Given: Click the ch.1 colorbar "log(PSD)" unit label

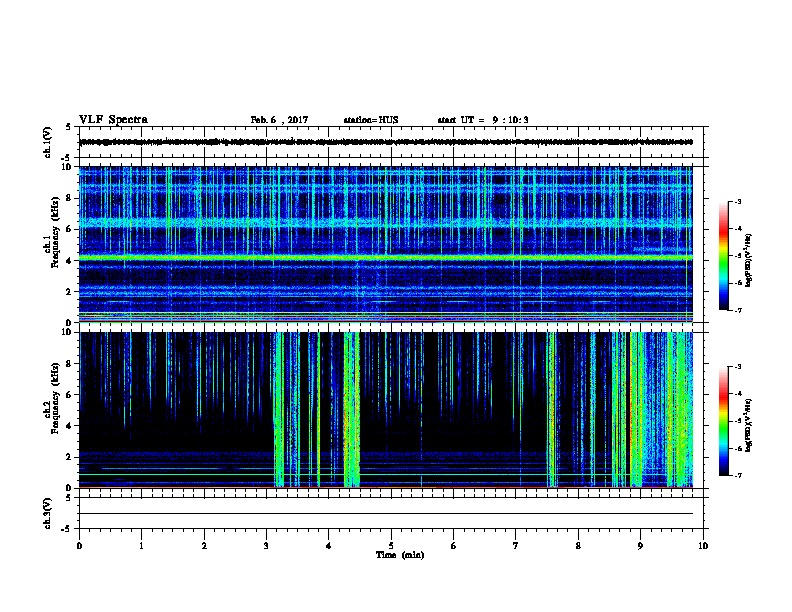Looking at the screenshot, I should pos(749,260).
